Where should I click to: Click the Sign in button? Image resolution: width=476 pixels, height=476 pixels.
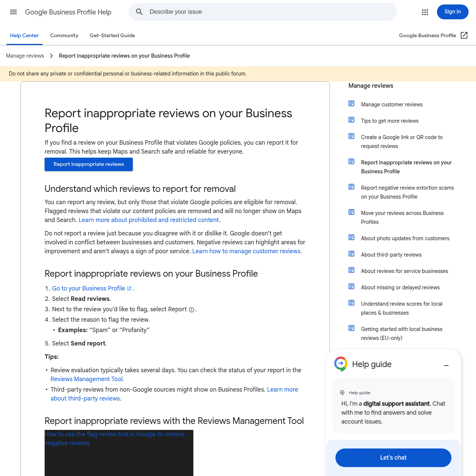click(x=453, y=12)
